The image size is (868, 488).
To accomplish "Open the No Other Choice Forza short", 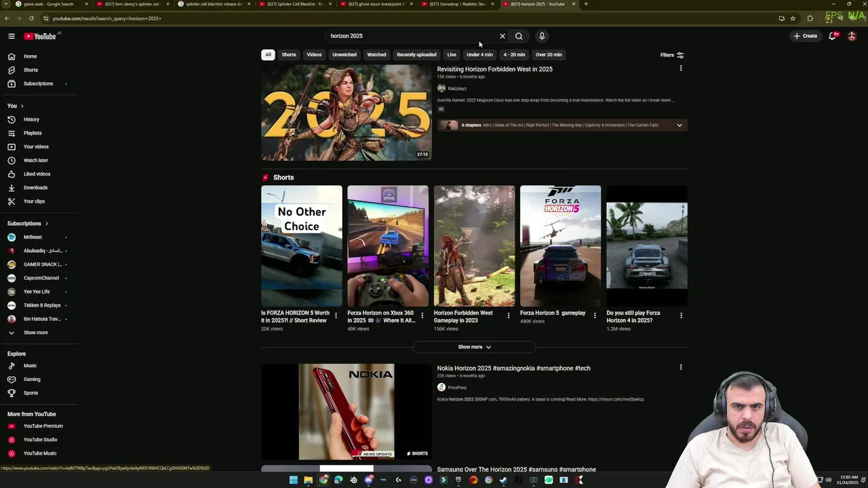I will (302, 246).
